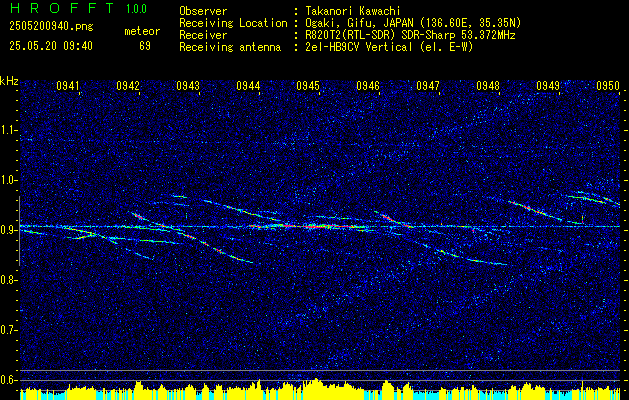This screenshot has height=400, width=629.
Task: Click the 0944 time marker
Action: point(248,85)
